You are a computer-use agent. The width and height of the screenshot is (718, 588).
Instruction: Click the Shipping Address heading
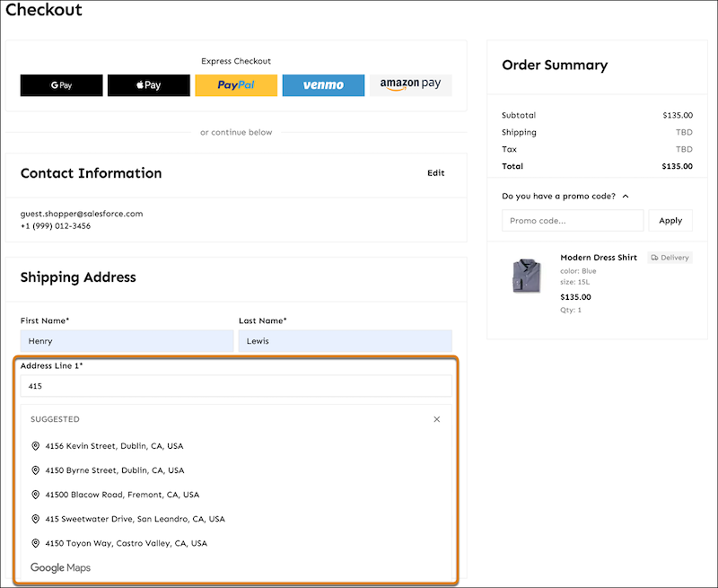(78, 277)
